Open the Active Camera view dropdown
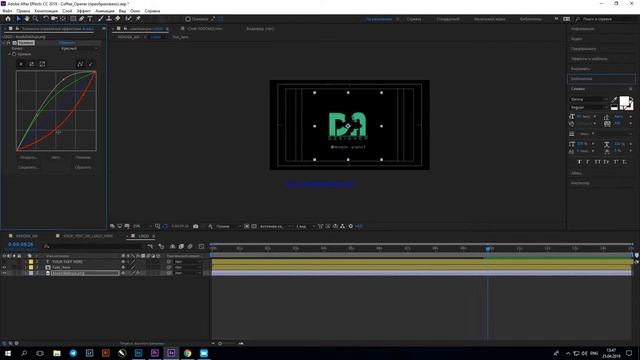The width and height of the screenshot is (640, 360). pyautogui.click(x=275, y=226)
